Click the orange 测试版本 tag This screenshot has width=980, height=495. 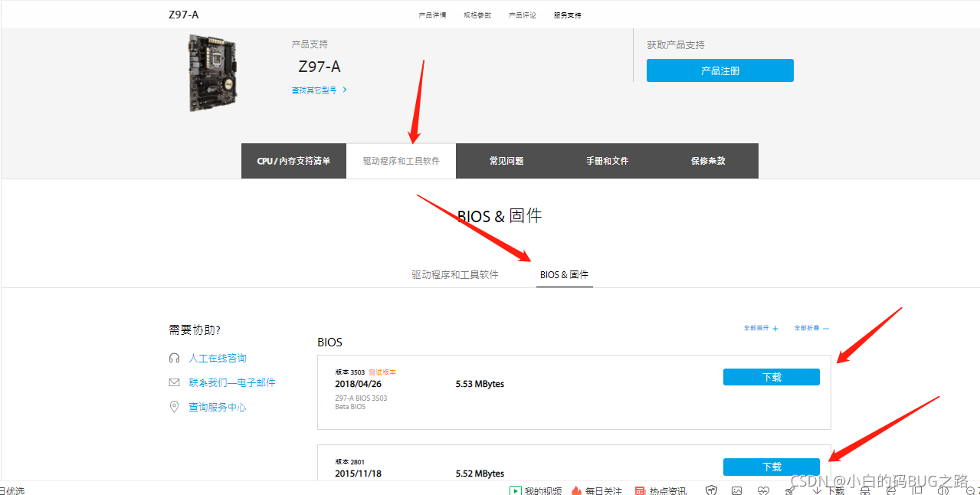[x=382, y=372]
